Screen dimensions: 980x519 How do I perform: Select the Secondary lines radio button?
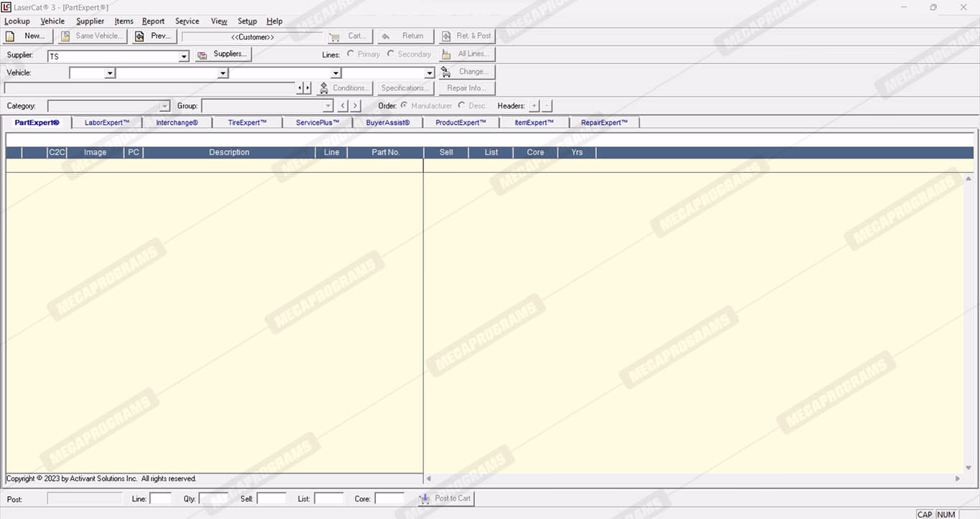(x=391, y=54)
